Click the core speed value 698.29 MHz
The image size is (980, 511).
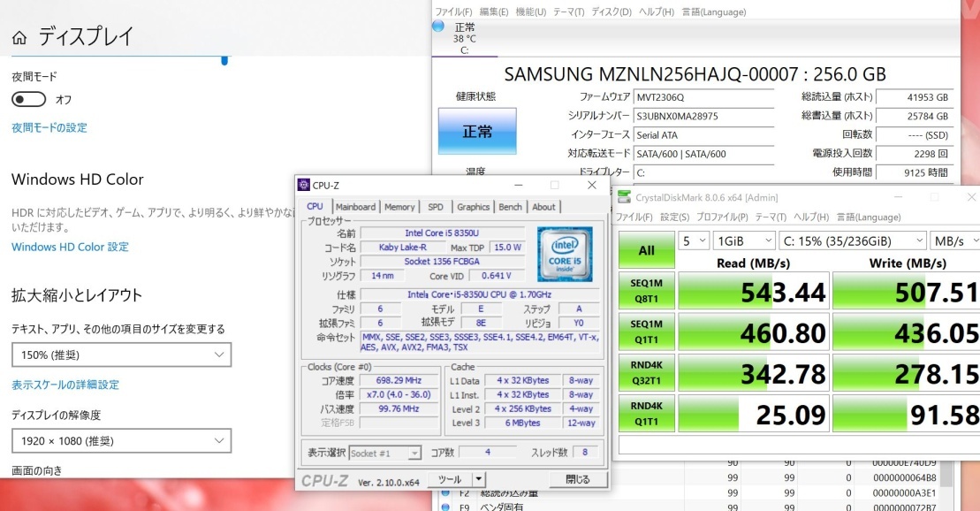(399, 380)
